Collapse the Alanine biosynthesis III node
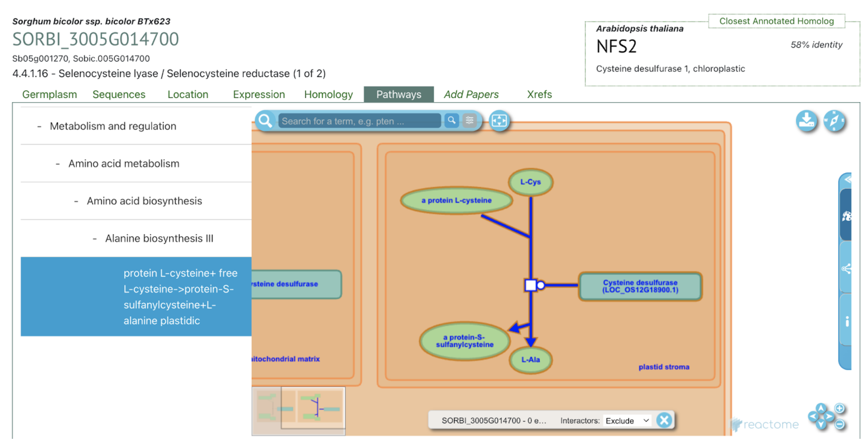This screenshot has width=868, height=445. [x=95, y=239]
